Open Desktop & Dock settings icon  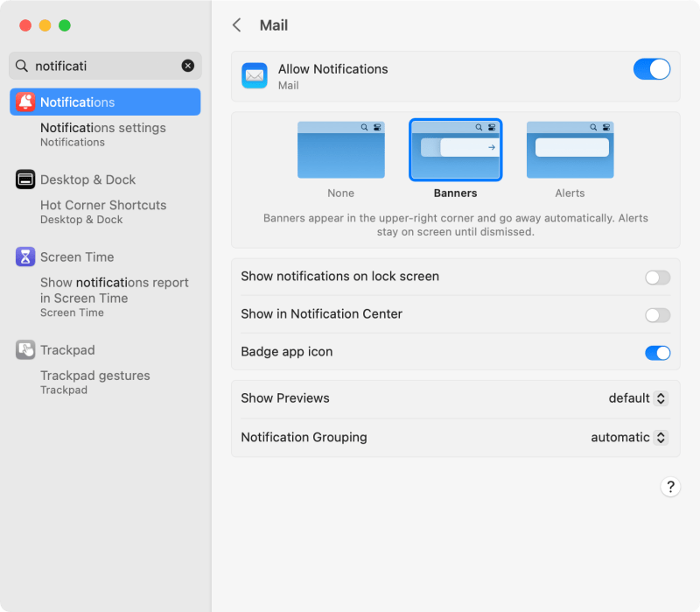[x=25, y=179]
